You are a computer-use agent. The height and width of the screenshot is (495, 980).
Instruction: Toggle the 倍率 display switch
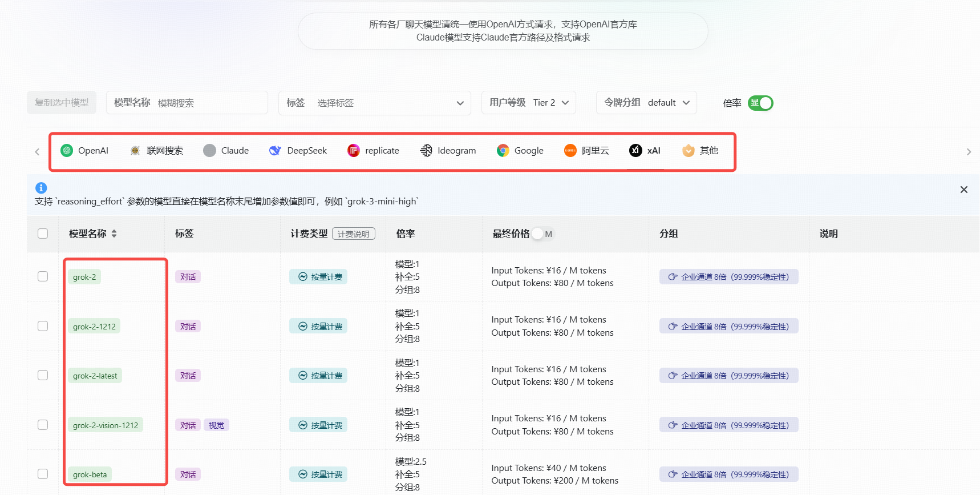pos(760,103)
